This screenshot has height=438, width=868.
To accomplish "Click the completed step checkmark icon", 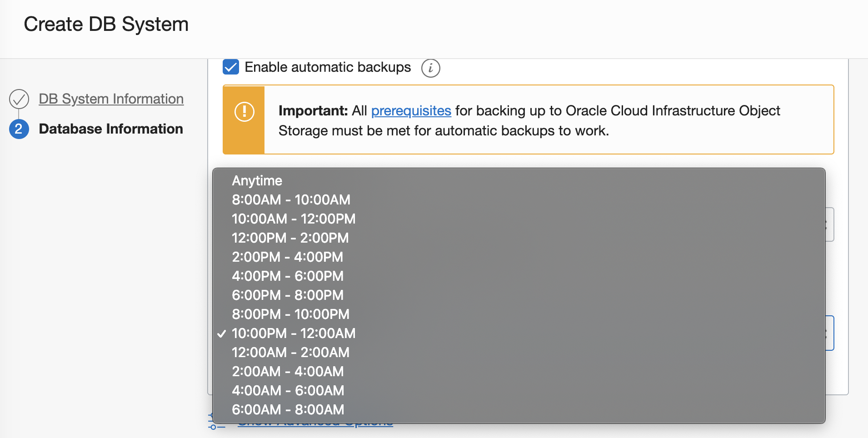I will pos(19,99).
